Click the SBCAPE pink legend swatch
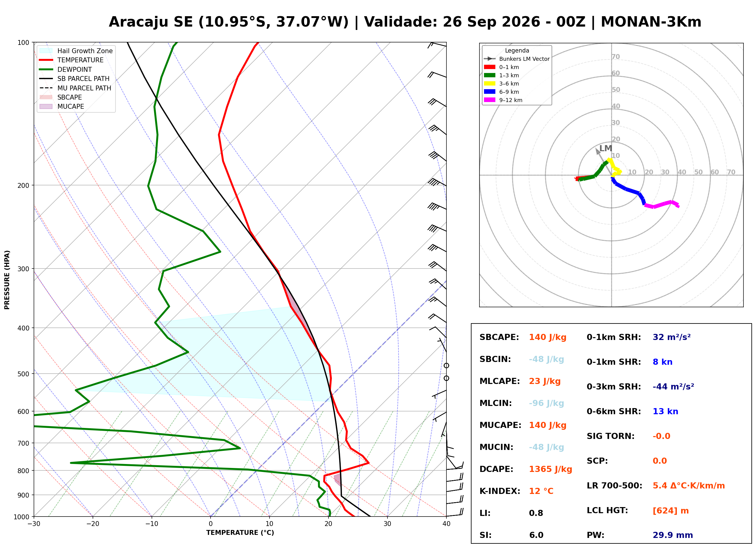The image size is (756, 559). 46,97
